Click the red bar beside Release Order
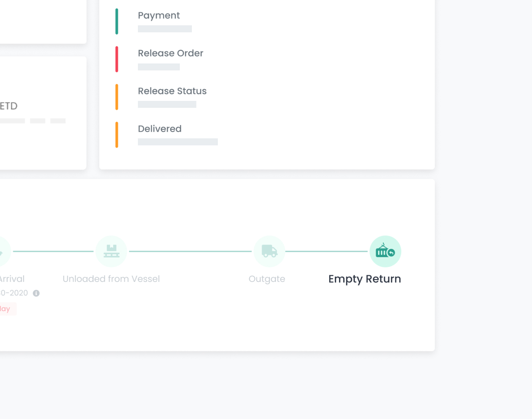The height and width of the screenshot is (419, 532). point(117,59)
